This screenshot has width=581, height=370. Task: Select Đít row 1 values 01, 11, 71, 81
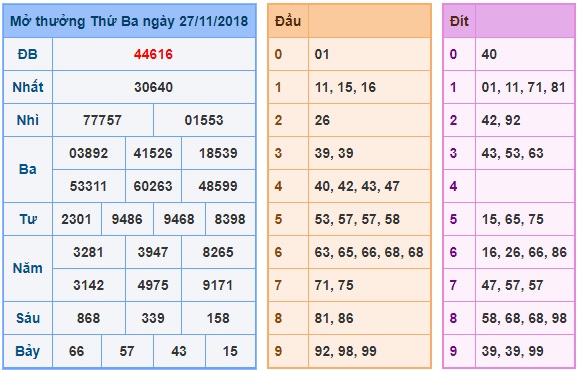[524, 87]
